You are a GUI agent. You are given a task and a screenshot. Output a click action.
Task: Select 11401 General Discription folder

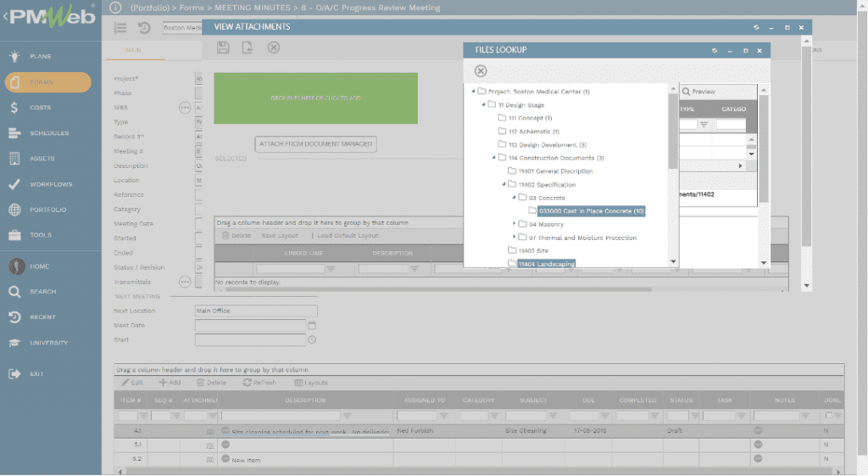555,171
